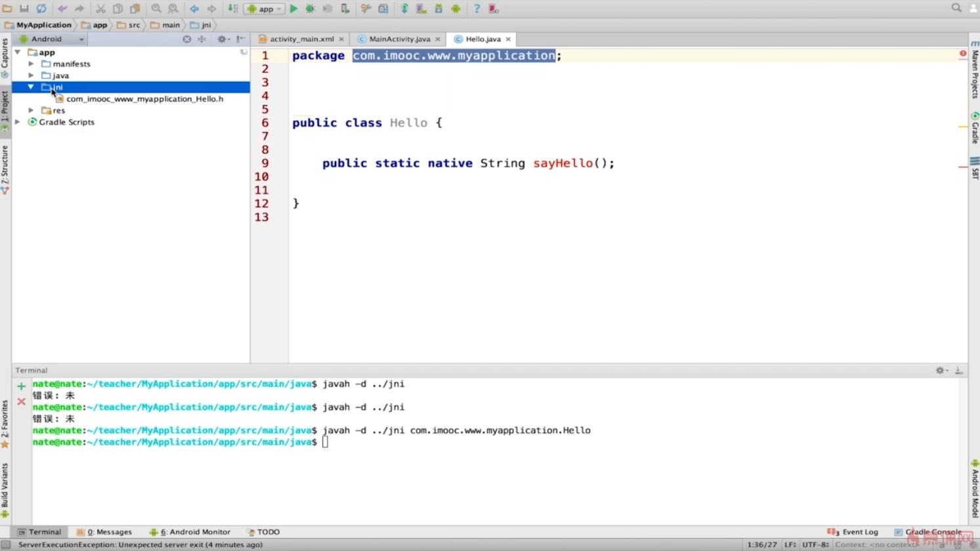The height and width of the screenshot is (551, 980).
Task: Click the Back navigation arrow
Action: [194, 9]
